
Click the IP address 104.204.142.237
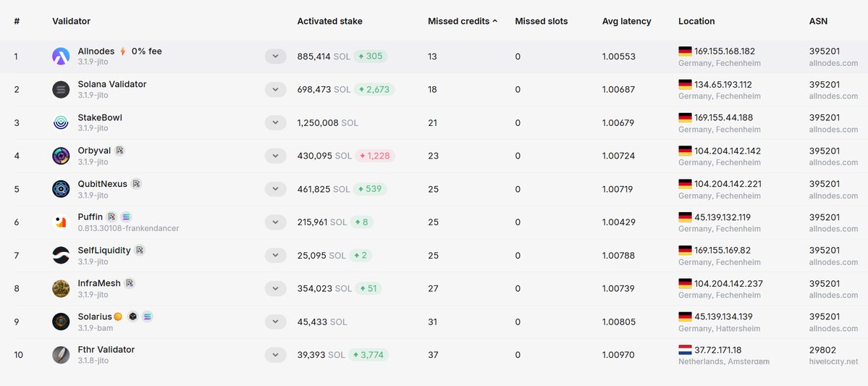click(728, 284)
